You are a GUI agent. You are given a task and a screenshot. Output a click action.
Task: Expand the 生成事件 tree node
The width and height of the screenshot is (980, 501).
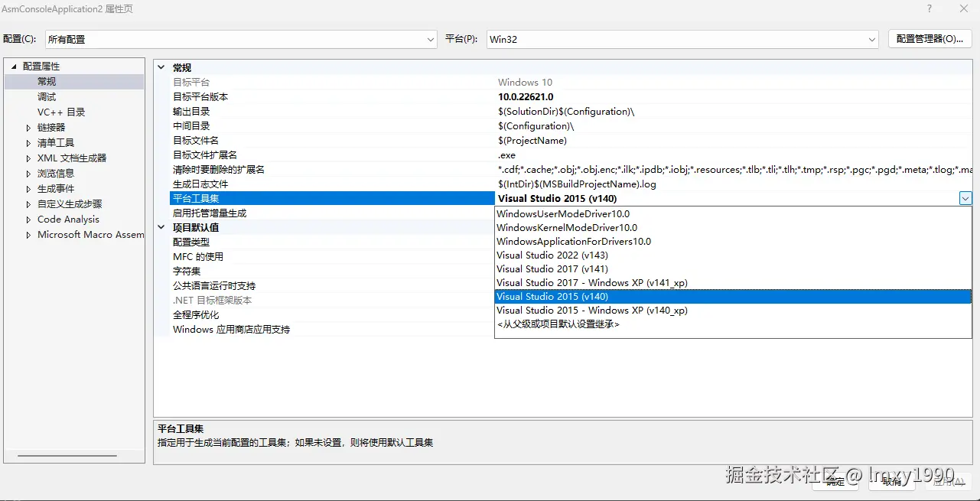[x=28, y=189]
